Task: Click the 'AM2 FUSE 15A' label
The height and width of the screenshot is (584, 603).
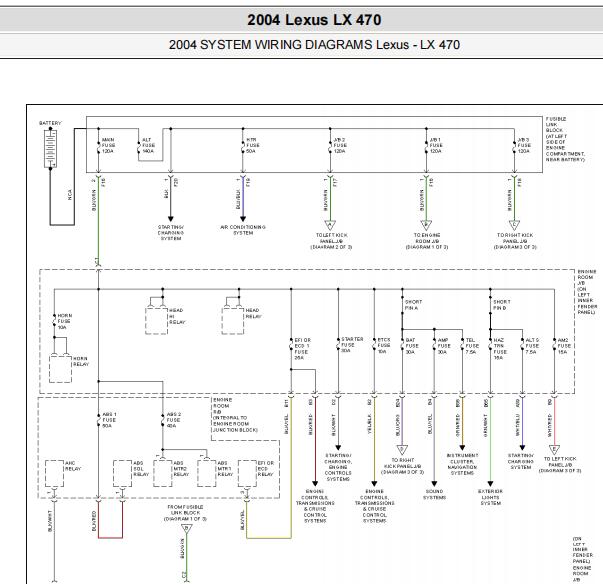Action: [564, 346]
